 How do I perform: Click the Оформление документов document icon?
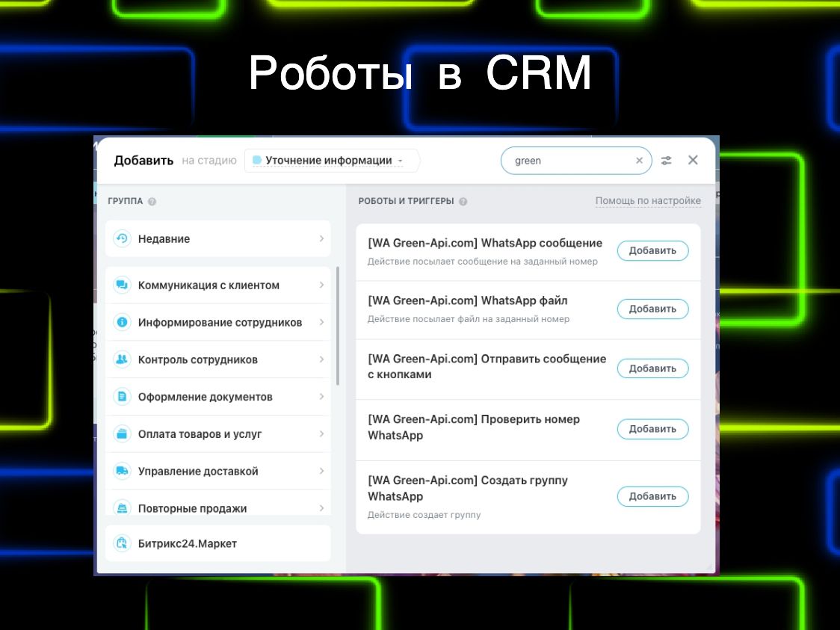[x=122, y=396]
